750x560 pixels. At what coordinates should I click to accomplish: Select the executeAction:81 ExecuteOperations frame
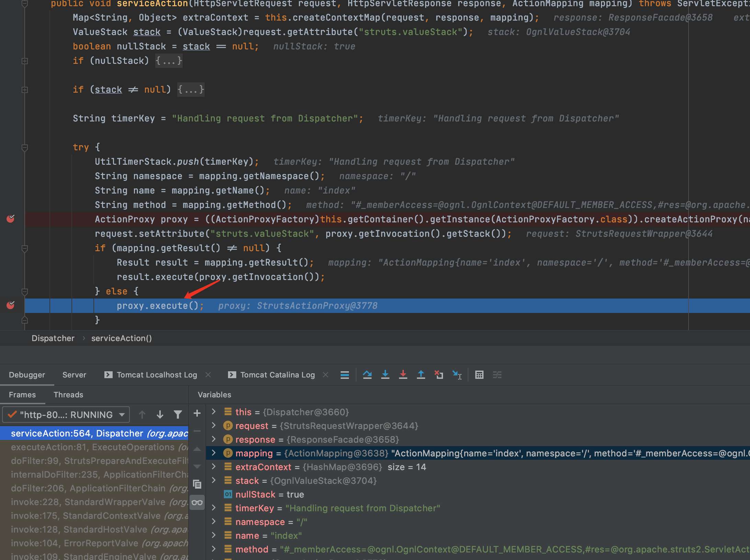[x=94, y=447]
